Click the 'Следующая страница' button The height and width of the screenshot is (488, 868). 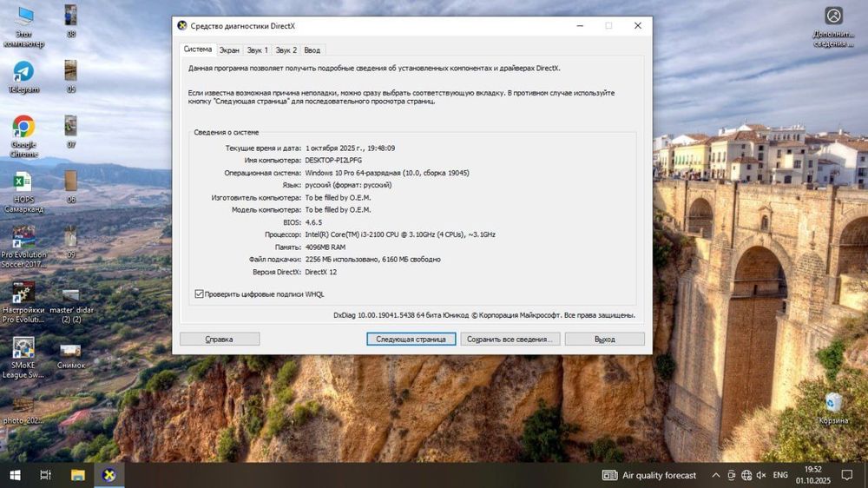point(411,339)
